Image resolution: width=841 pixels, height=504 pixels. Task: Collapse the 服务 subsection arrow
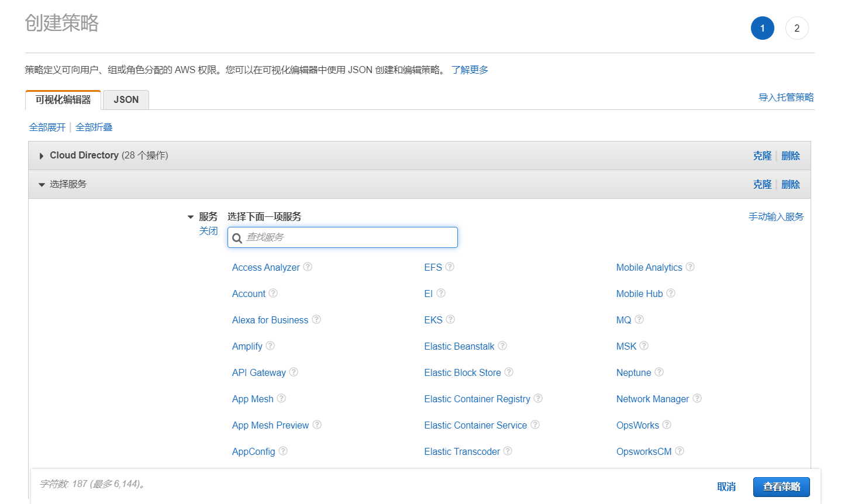pyautogui.click(x=191, y=217)
